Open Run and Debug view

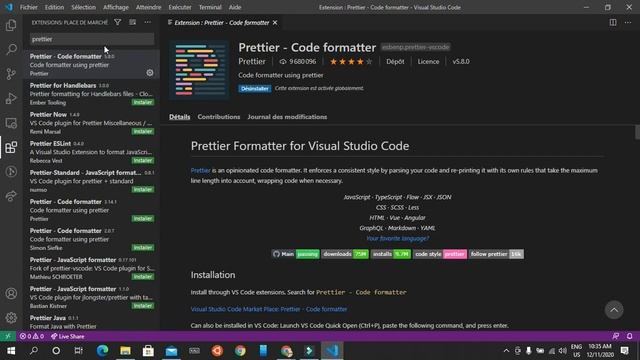pyautogui.click(x=11, y=98)
